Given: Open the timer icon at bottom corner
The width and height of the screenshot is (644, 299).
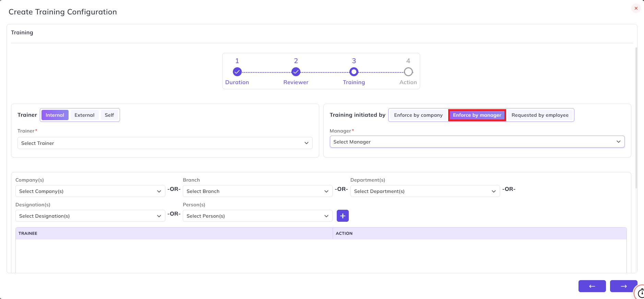Looking at the screenshot, I should point(640,293).
